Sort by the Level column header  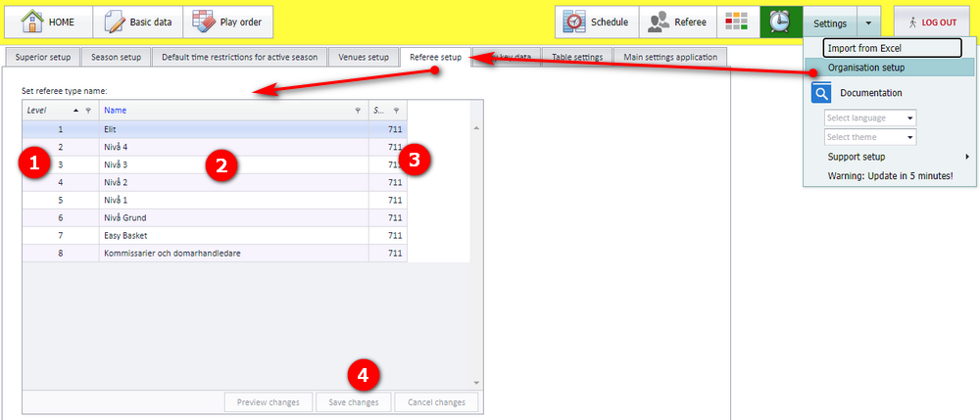click(x=60, y=111)
